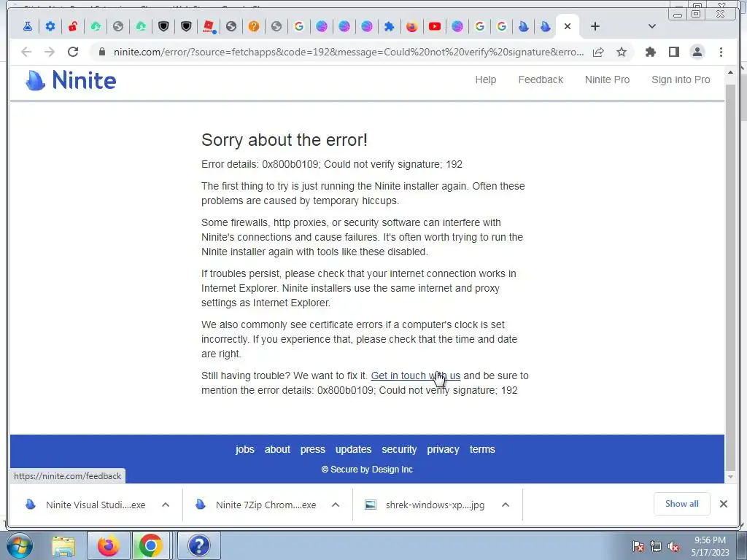This screenshot has height=560, width=747.
Task: Reload the Ninite error page
Action: coord(73,52)
